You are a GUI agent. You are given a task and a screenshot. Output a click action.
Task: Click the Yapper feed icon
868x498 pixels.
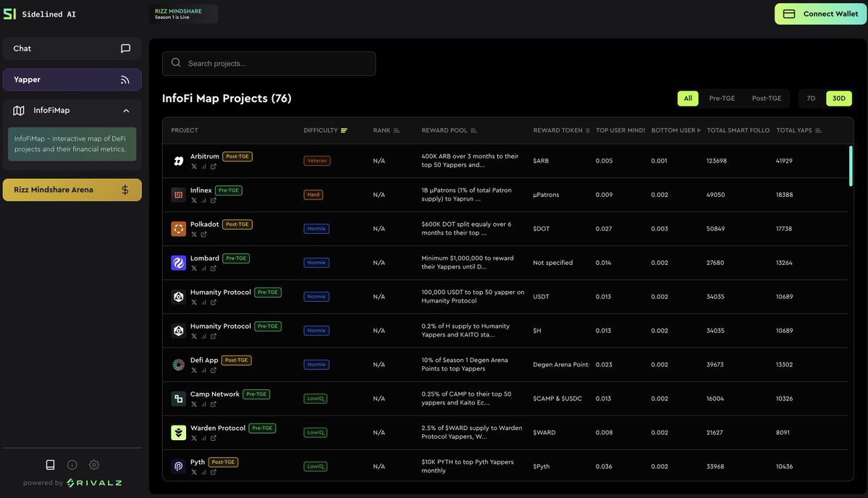125,80
